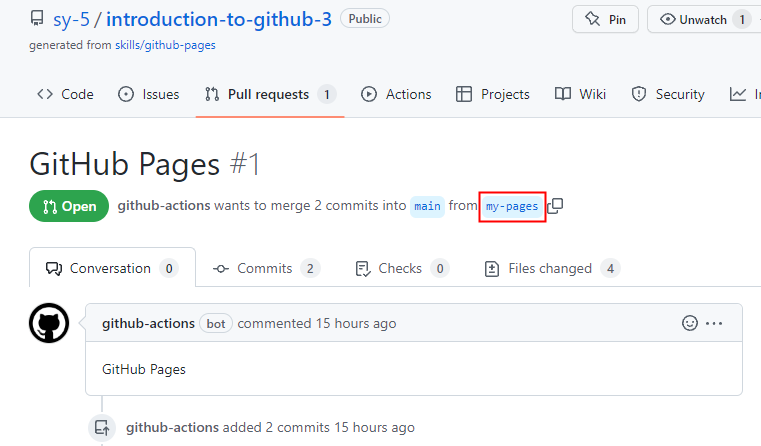761x446 pixels.
Task: Show the Files changed tab
Action: point(551,268)
